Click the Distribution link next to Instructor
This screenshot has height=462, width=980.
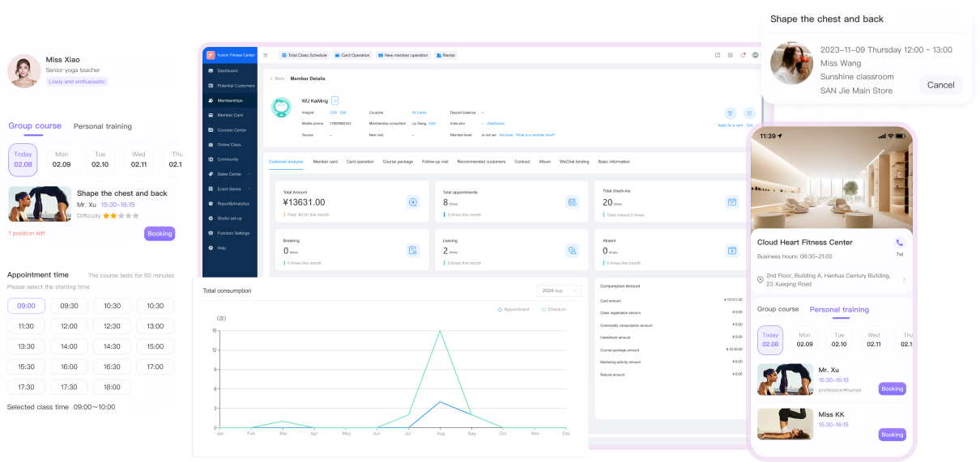pos(496,123)
